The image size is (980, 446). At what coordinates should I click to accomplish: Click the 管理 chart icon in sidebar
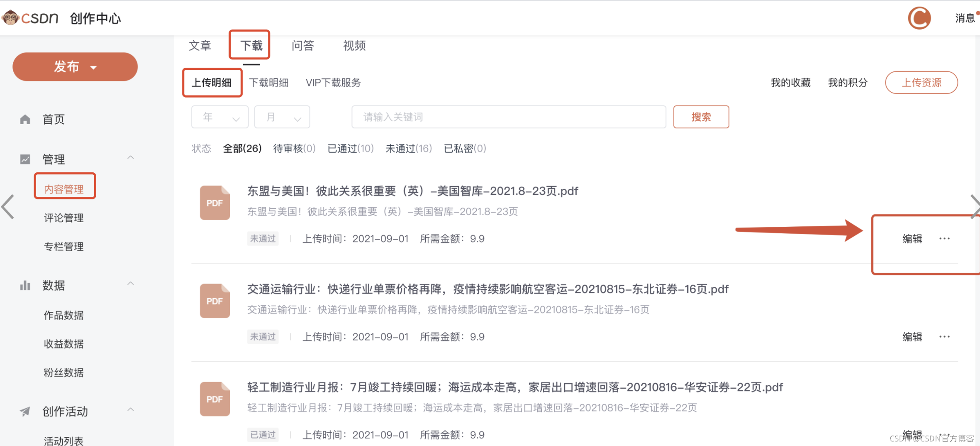click(25, 159)
